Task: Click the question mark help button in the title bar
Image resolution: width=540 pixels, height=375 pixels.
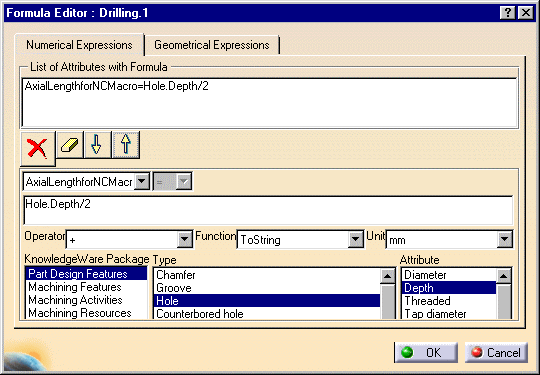Action: [507, 13]
